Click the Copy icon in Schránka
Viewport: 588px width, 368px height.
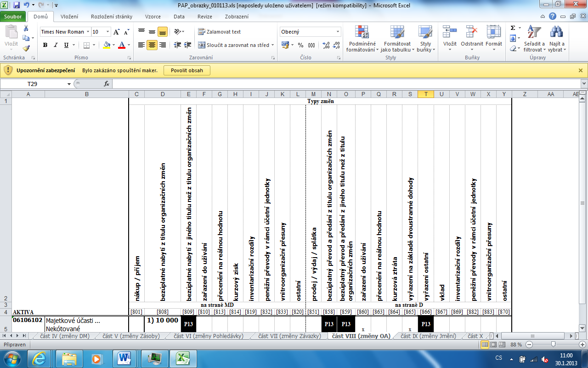pos(26,38)
